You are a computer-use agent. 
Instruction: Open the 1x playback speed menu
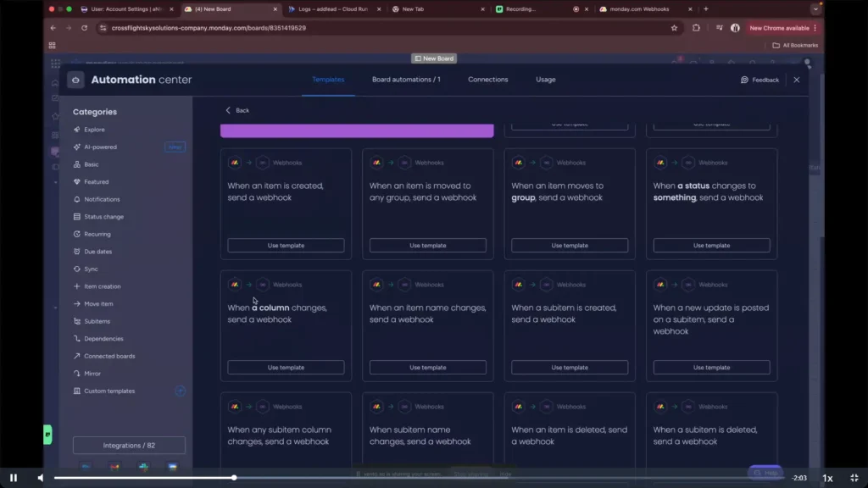tap(827, 478)
